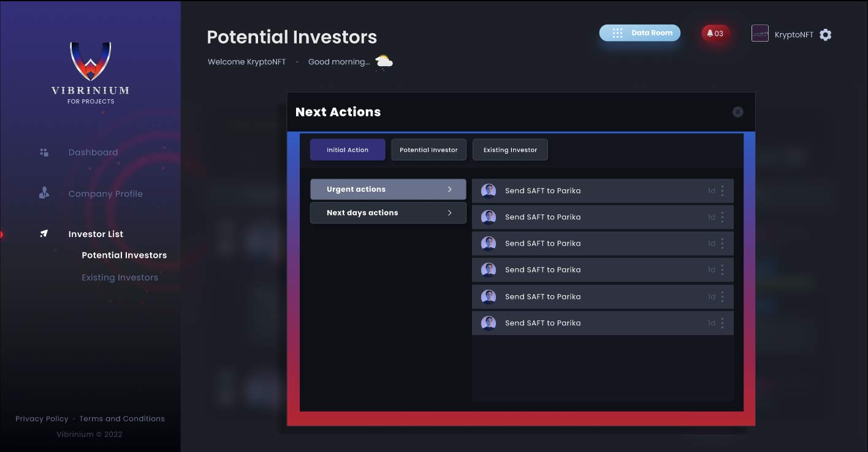Close the Next Actions dialog
This screenshot has height=452, width=868.
[738, 112]
